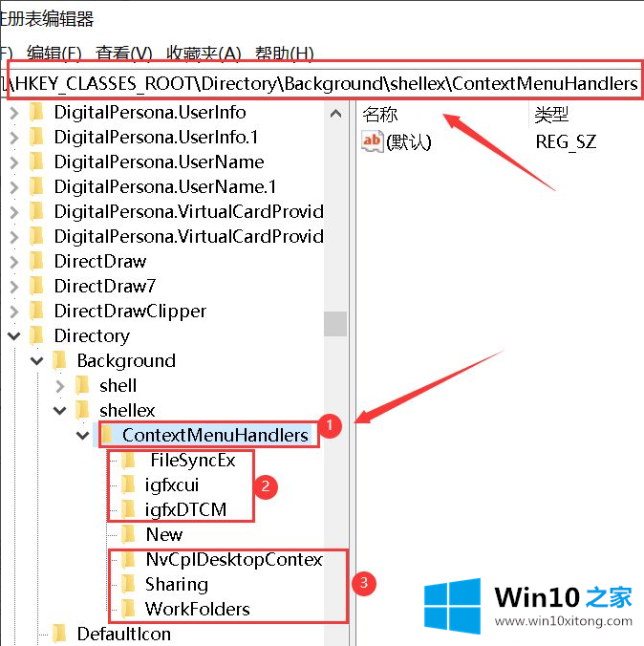Image resolution: width=644 pixels, height=646 pixels.
Task: Expand the DigitalPersona.UserName key
Action: (14, 162)
